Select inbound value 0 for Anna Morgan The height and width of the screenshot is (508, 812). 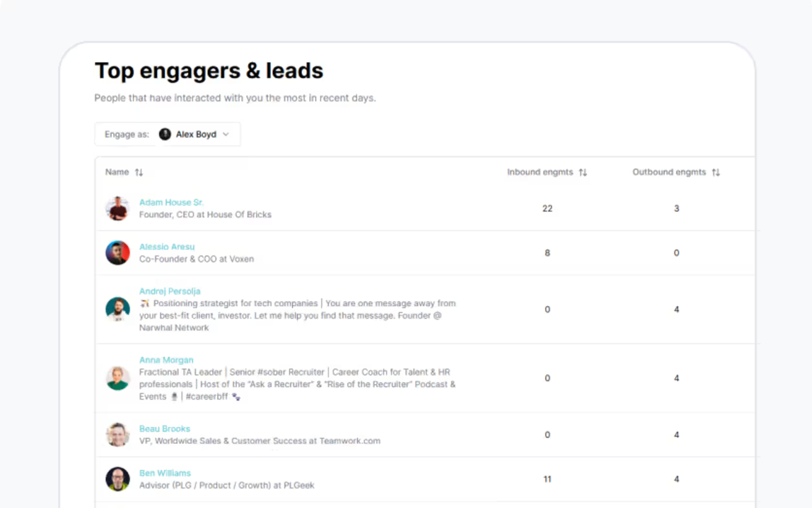tap(547, 378)
